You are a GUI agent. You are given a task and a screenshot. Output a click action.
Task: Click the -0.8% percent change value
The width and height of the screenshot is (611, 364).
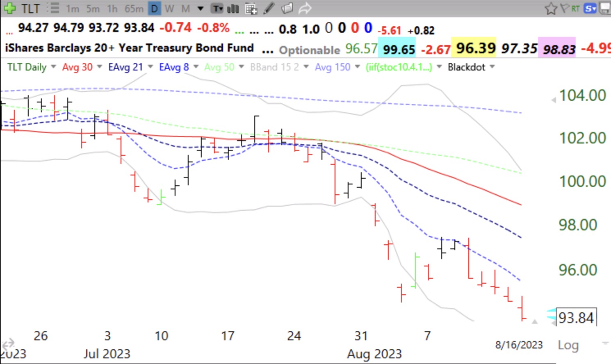click(213, 28)
